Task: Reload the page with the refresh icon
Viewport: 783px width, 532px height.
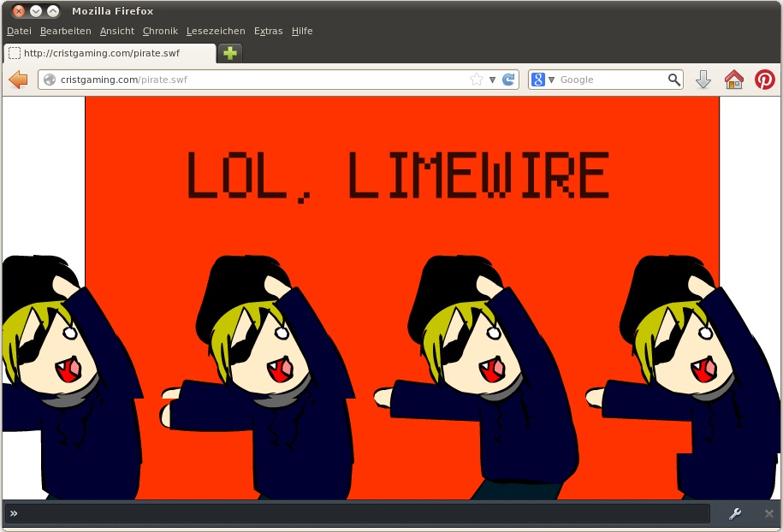Action: pos(508,80)
